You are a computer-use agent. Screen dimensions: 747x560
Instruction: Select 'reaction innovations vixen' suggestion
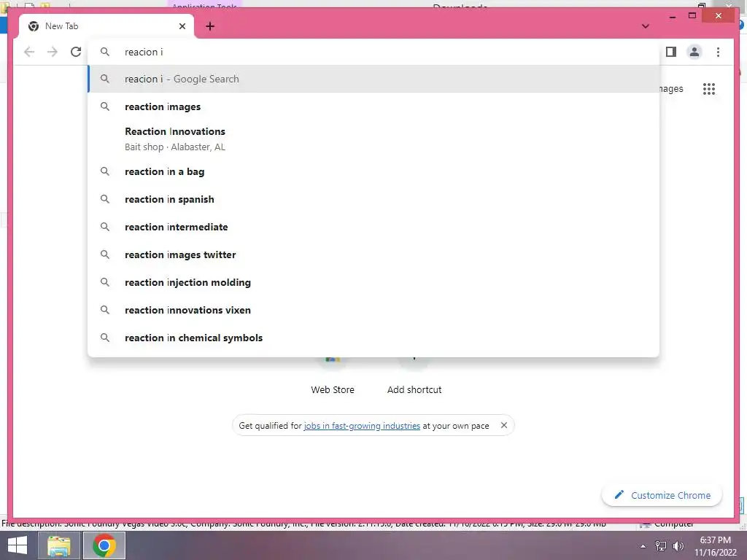[374, 310]
